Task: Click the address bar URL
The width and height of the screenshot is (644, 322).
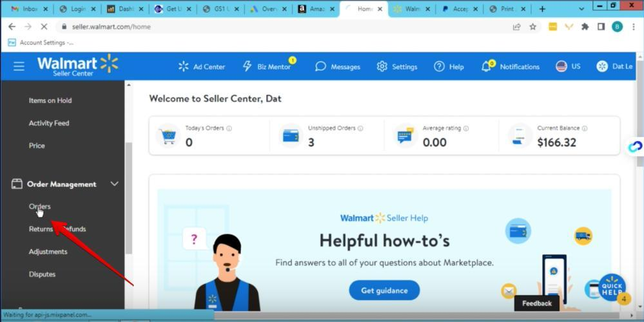Action: click(x=112, y=26)
